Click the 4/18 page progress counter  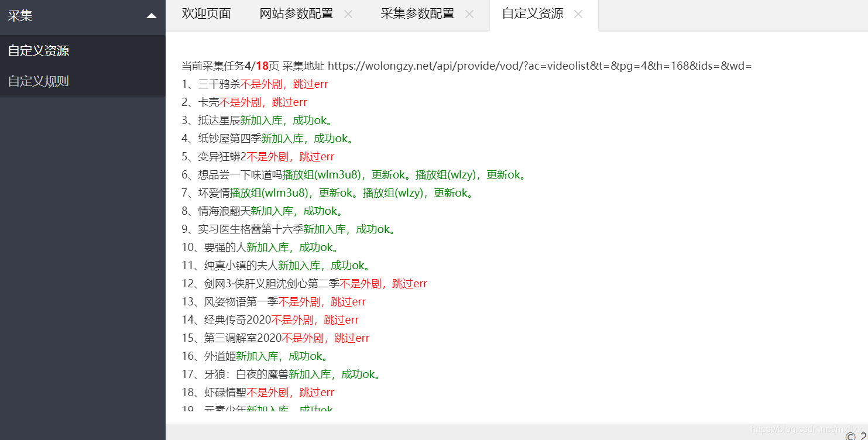click(256, 66)
